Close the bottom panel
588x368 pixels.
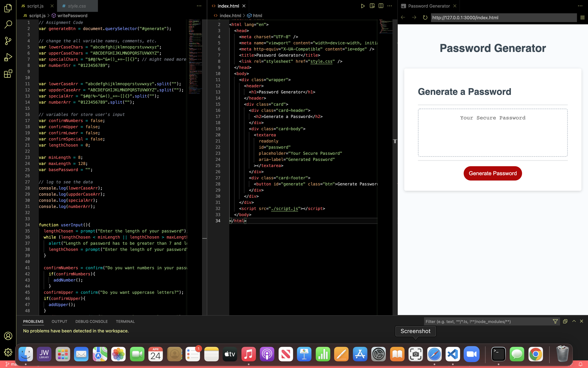[x=581, y=321]
